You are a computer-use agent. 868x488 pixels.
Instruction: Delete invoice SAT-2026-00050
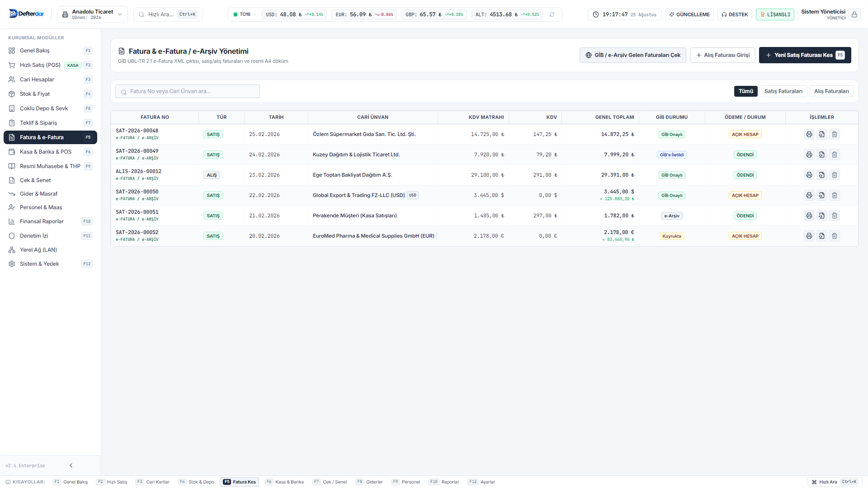click(x=835, y=195)
